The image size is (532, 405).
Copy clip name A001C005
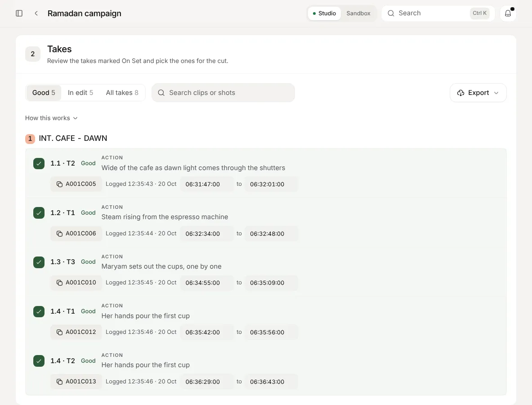tap(76, 184)
